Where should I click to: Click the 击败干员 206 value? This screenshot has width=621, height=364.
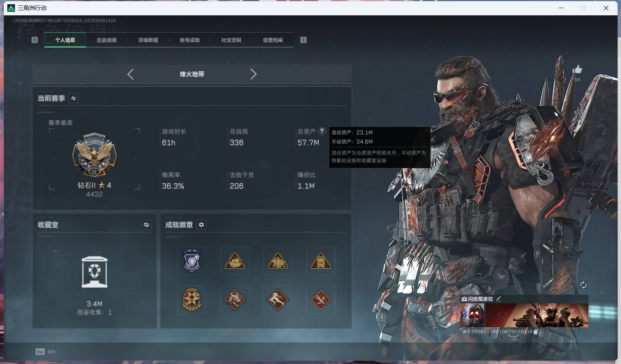pyautogui.click(x=237, y=186)
